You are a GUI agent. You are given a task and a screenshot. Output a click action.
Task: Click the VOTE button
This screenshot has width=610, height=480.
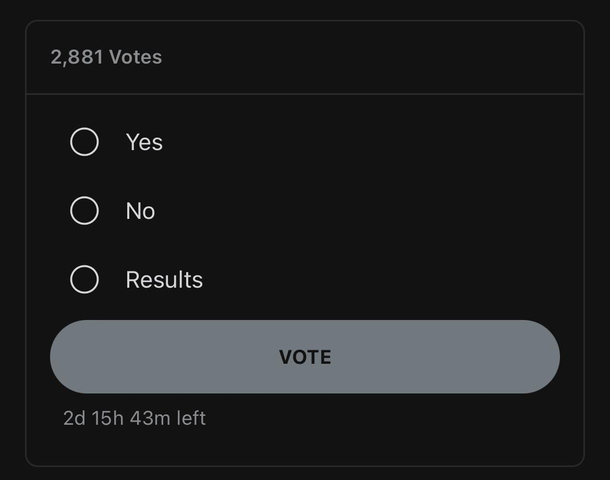coord(305,357)
